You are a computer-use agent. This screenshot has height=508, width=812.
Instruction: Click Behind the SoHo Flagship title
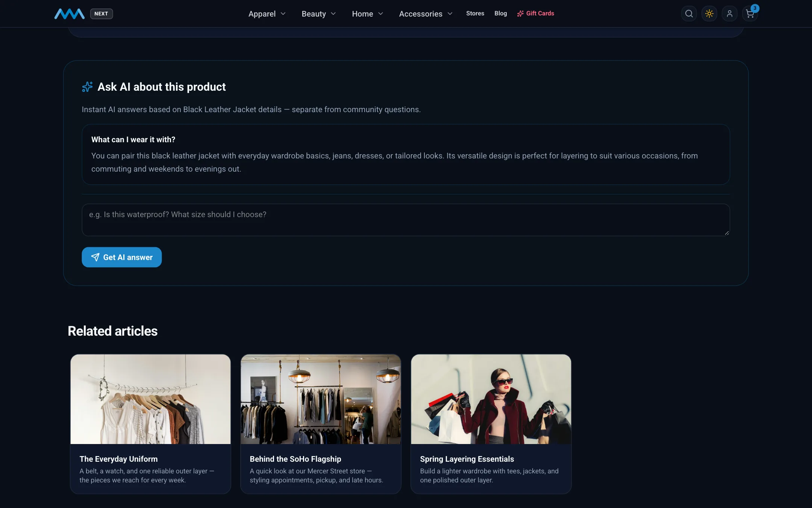pos(295,459)
